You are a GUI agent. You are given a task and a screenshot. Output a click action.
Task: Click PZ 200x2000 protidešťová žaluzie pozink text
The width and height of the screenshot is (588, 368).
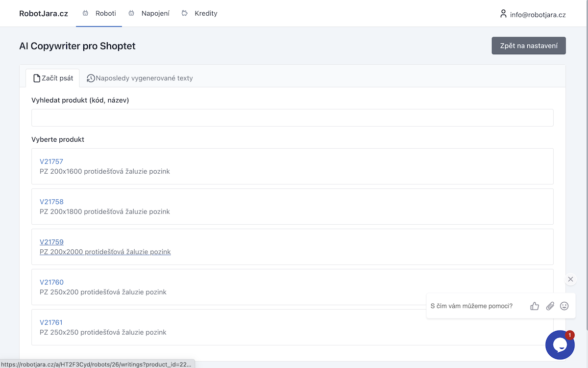click(105, 252)
